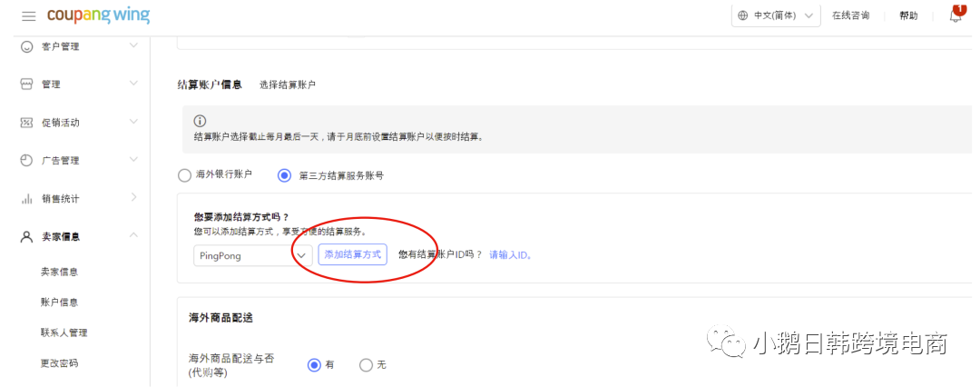This screenshot has height=387, width=980.
Task: Select 第三方结算服务账号 radio option
Action: [x=284, y=175]
